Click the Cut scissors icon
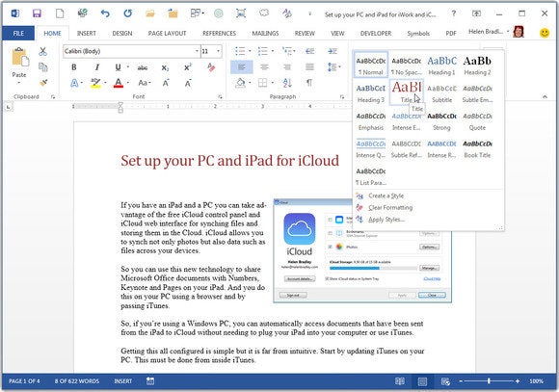The height and width of the screenshot is (392, 559). click(x=42, y=51)
